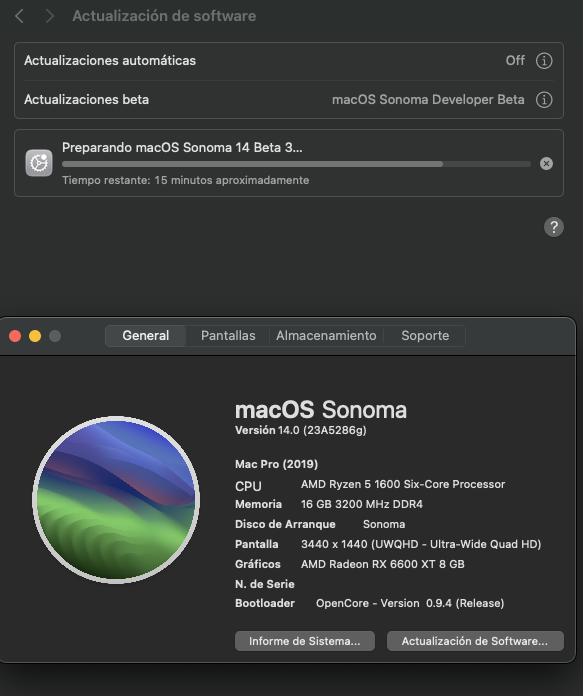Open Actualización de Software button
This screenshot has width=583, height=696.
[x=475, y=641]
